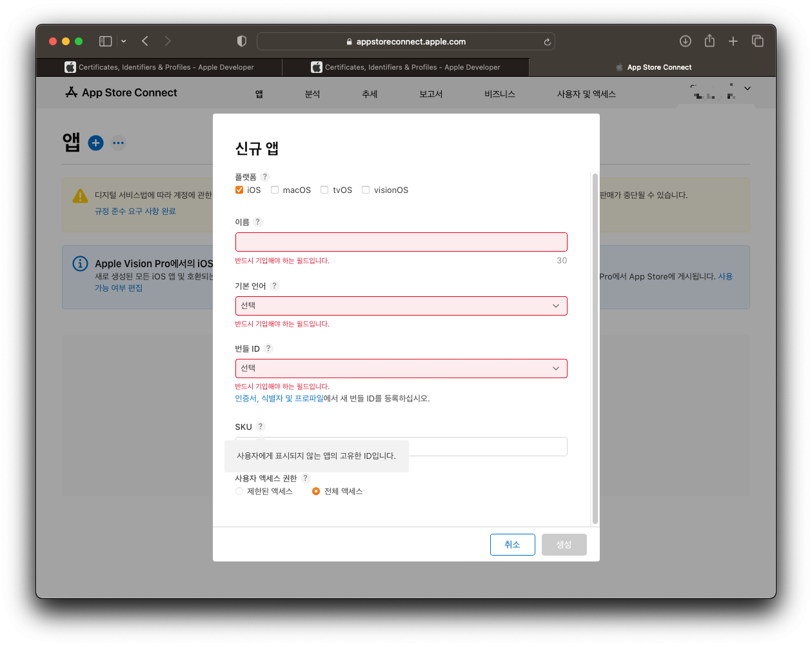
Task: Show help for 기본 언어 question mark
Action: coord(274,286)
